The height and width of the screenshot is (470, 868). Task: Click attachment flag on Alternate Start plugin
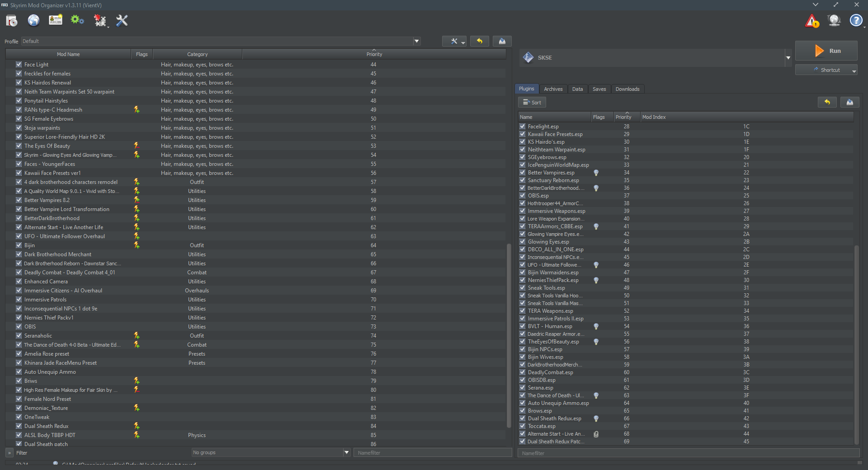596,434
